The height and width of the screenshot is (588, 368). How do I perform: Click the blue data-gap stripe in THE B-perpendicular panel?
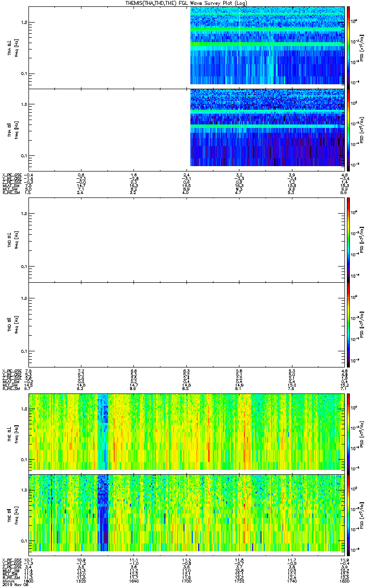point(103,431)
